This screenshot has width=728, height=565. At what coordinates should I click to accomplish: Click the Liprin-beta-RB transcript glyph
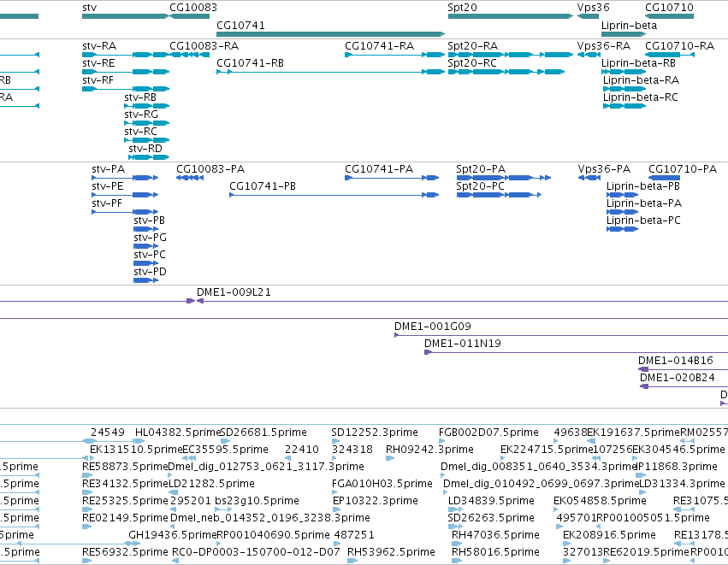click(x=624, y=72)
